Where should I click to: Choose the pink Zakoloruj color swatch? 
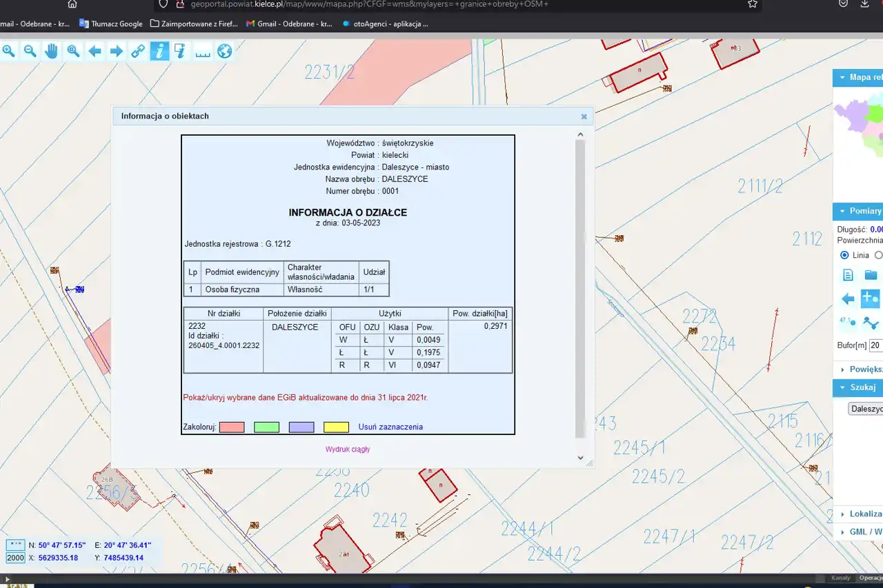(232, 427)
